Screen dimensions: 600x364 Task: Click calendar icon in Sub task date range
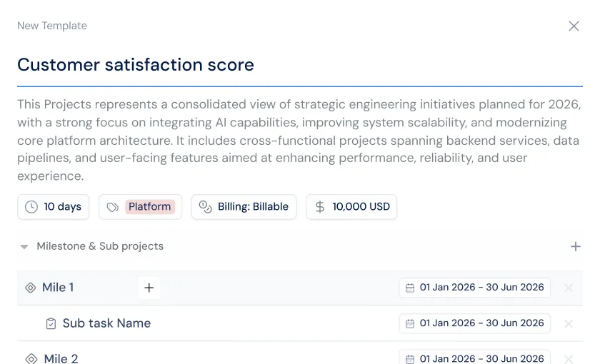pos(410,323)
